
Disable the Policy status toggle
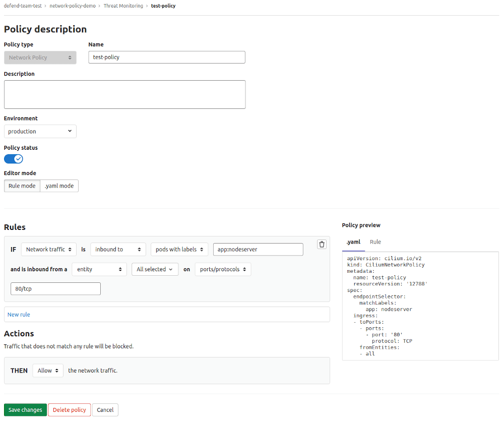pos(13,158)
